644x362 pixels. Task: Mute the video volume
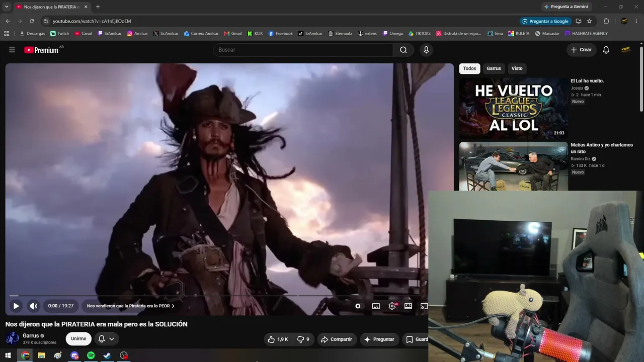tap(33, 306)
